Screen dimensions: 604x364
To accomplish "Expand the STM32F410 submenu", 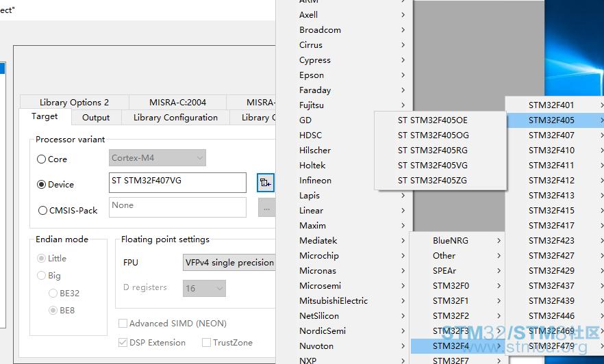I will pyautogui.click(x=555, y=150).
